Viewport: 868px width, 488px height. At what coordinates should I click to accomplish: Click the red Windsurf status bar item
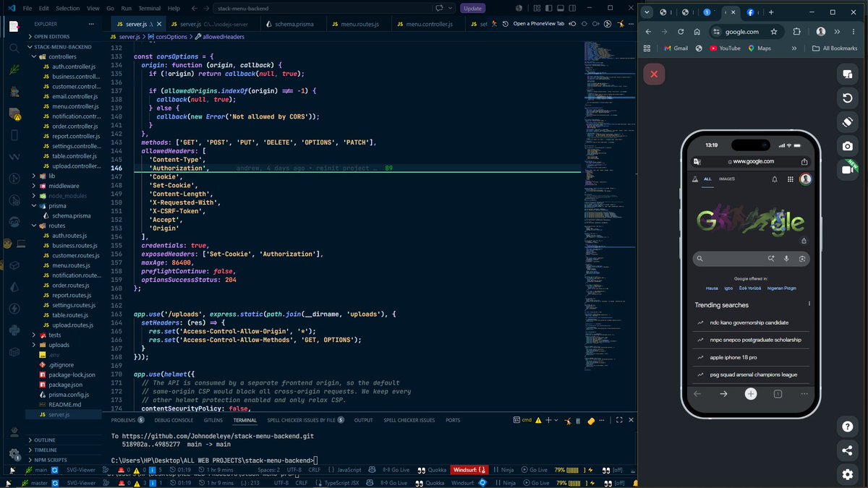(x=469, y=470)
